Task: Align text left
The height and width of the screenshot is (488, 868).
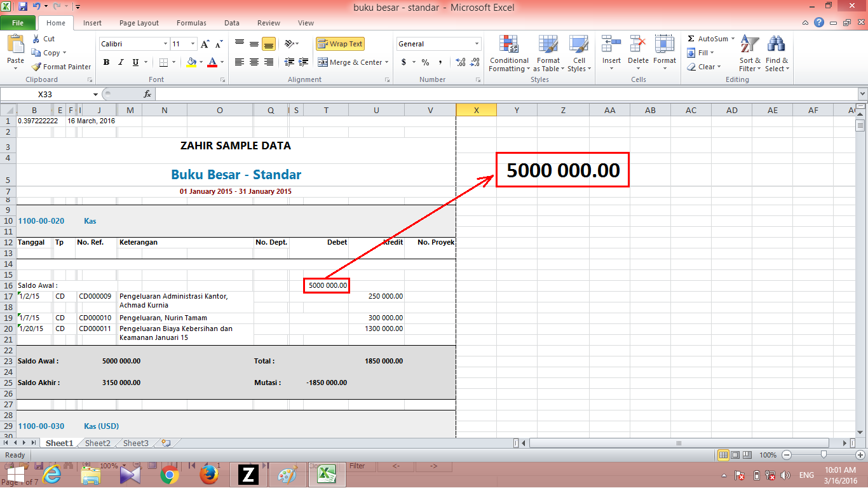Action: [240, 62]
